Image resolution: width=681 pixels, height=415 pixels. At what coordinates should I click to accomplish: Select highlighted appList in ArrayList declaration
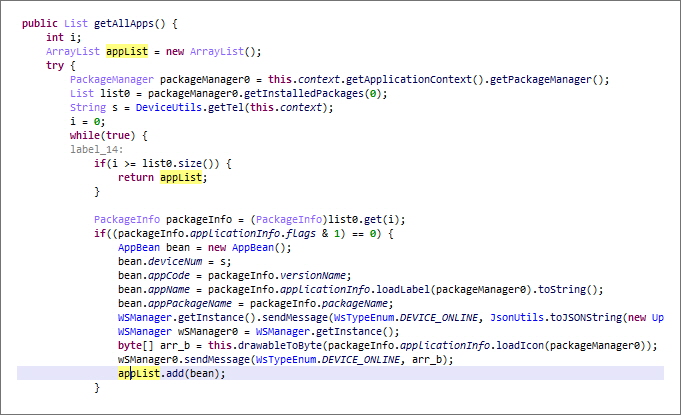click(127, 51)
